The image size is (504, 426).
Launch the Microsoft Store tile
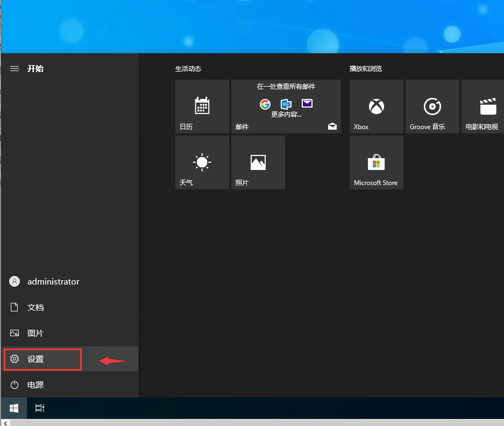coord(376,162)
